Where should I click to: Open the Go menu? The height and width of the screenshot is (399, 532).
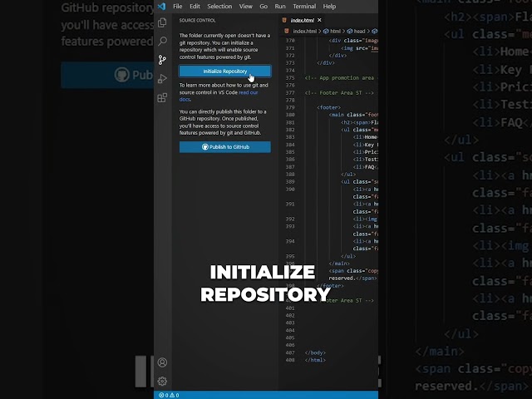264,6
